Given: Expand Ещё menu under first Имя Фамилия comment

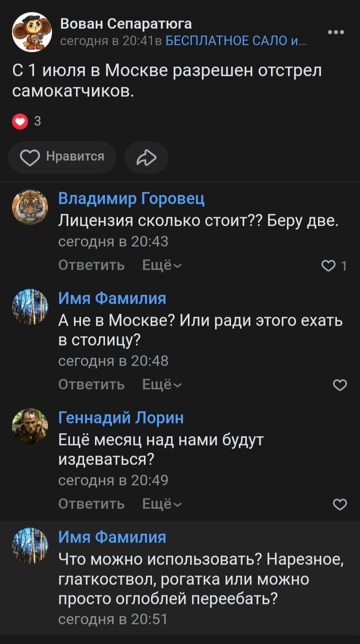Looking at the screenshot, I should [x=161, y=384].
